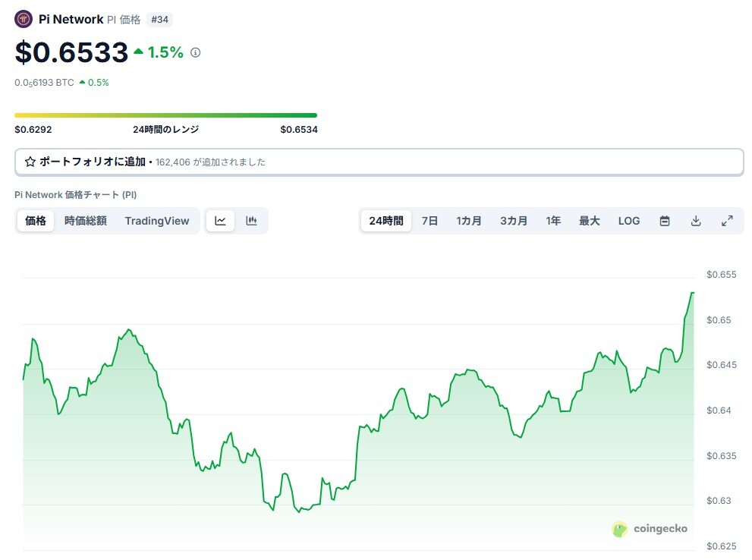This screenshot has width=752, height=560.
Task: Choose the 最大 time range
Action: 590,221
